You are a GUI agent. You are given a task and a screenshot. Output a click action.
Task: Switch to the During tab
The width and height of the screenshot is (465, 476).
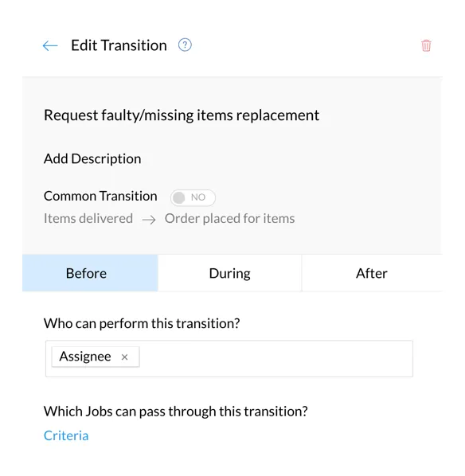click(229, 273)
